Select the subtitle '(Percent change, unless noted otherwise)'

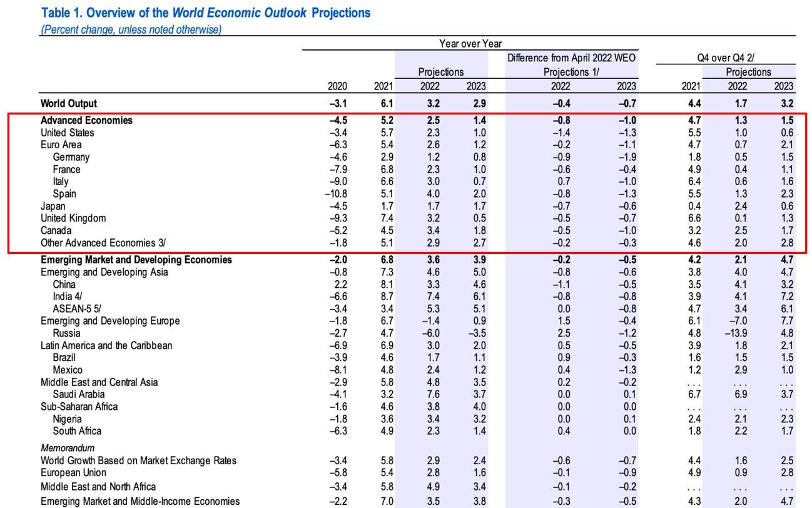[x=131, y=29]
